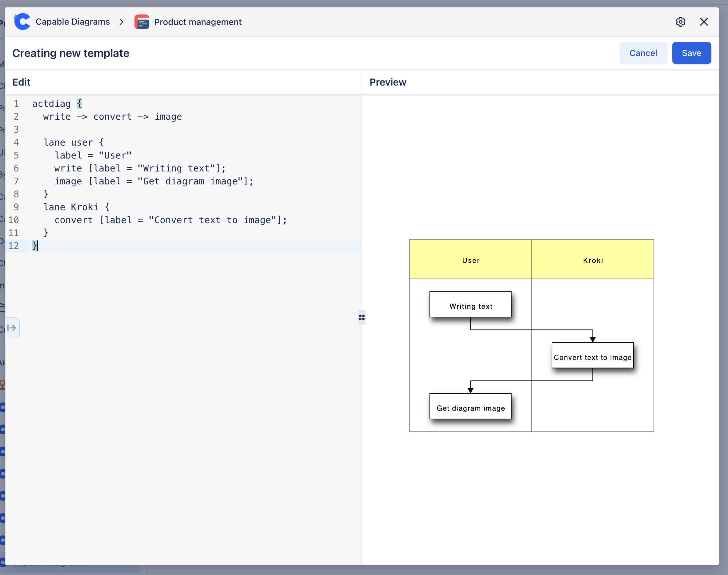Click line number 12 in gutter
The height and width of the screenshot is (575, 728).
[x=14, y=246]
